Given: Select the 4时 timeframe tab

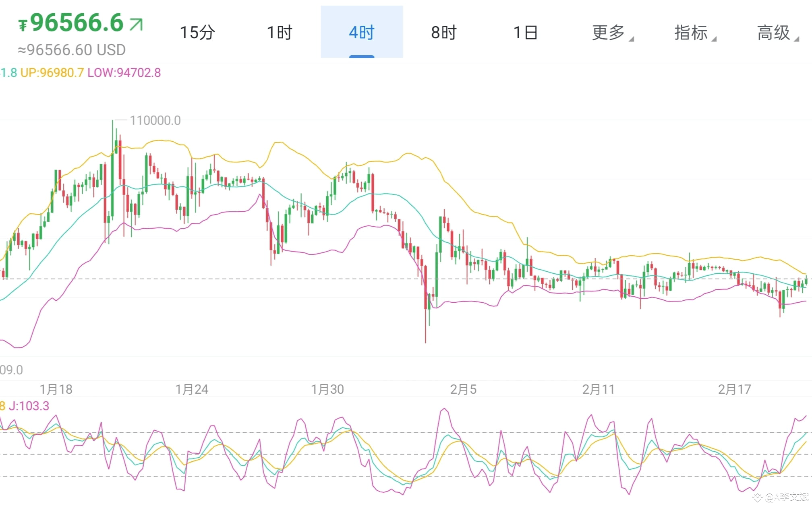Looking at the screenshot, I should [362, 32].
